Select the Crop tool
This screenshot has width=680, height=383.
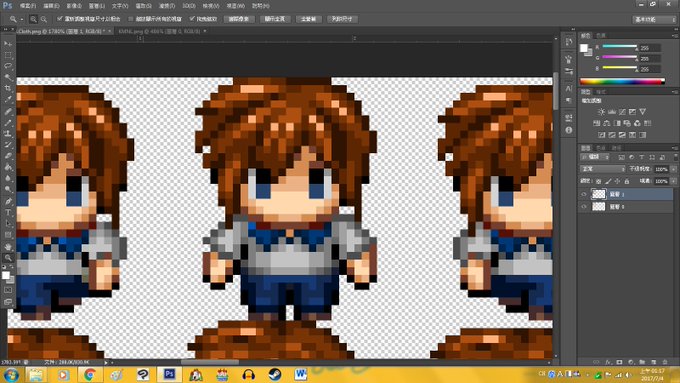[x=8, y=88]
